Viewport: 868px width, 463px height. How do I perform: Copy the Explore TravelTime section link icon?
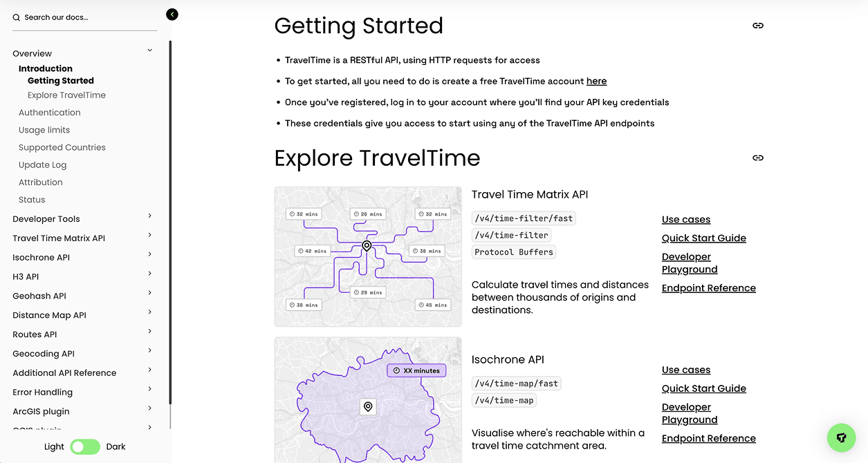pos(758,158)
